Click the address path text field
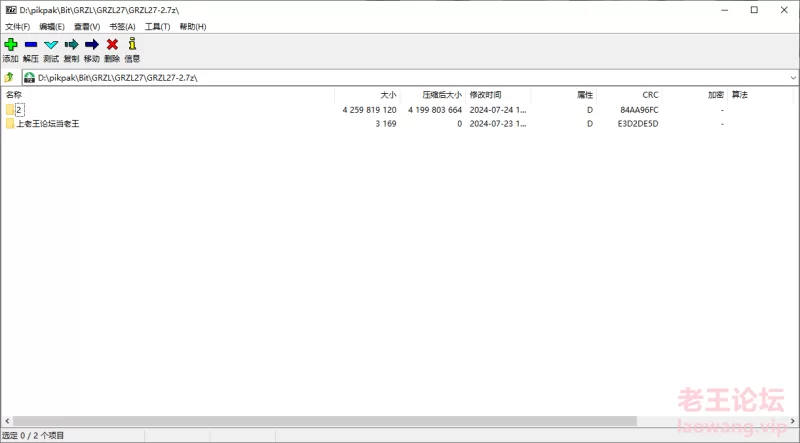The image size is (800, 443). click(411, 78)
